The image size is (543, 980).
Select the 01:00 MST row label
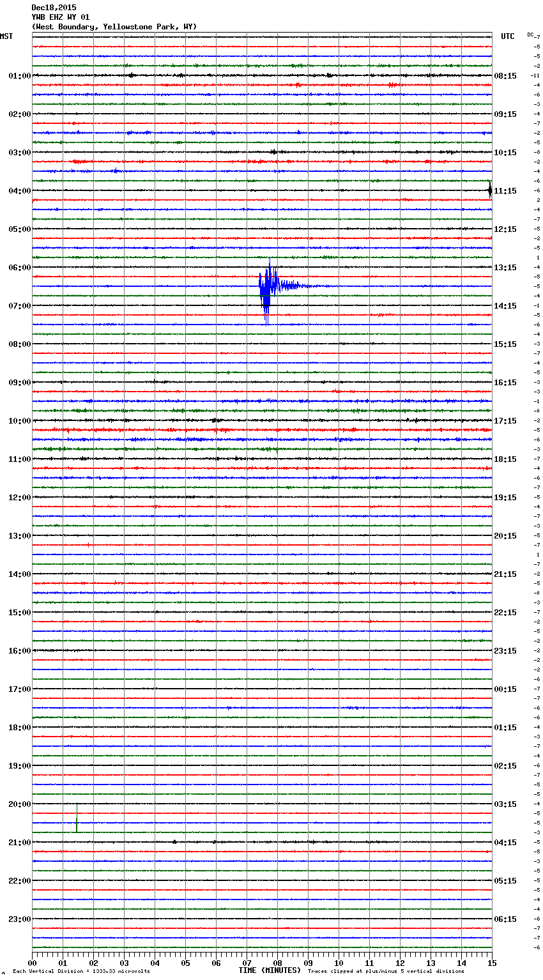click(x=20, y=76)
